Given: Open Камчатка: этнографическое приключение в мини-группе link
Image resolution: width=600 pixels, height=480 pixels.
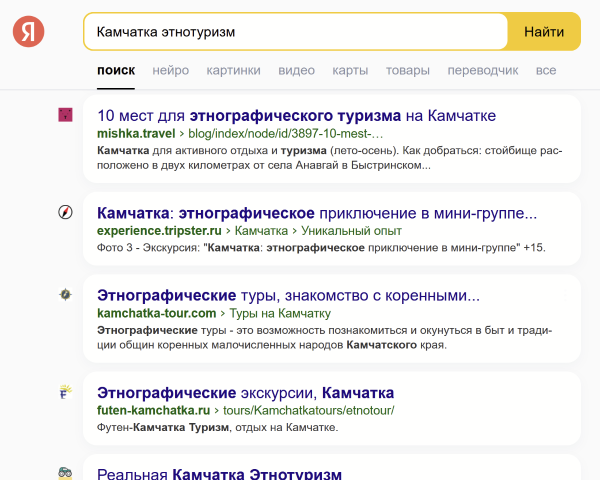Looking at the screenshot, I should click(316, 213).
